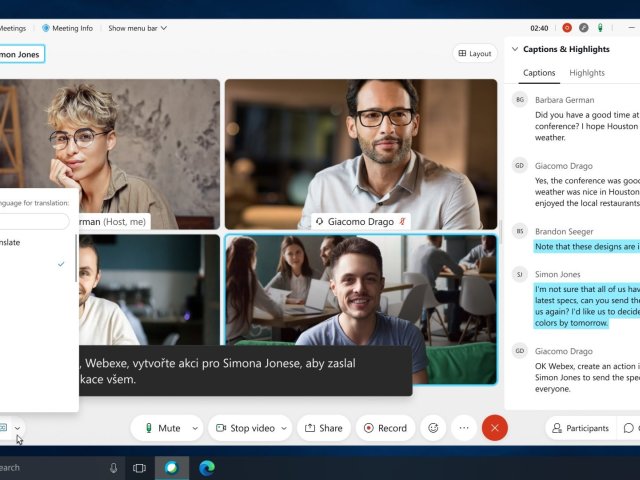Viewport: 640px width, 480px height.
Task: Select the caption starting 'OK Webex, create an action'
Action: pyautogui.click(x=587, y=377)
